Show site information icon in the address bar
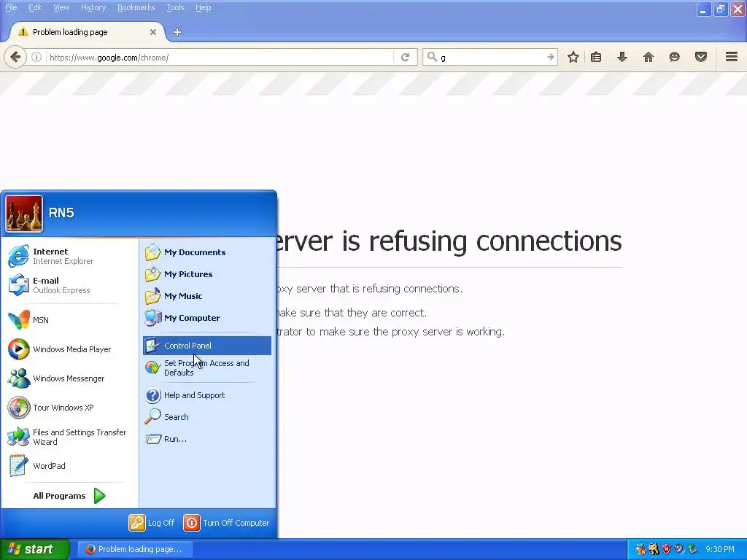Image resolution: width=747 pixels, height=560 pixels. 36,57
